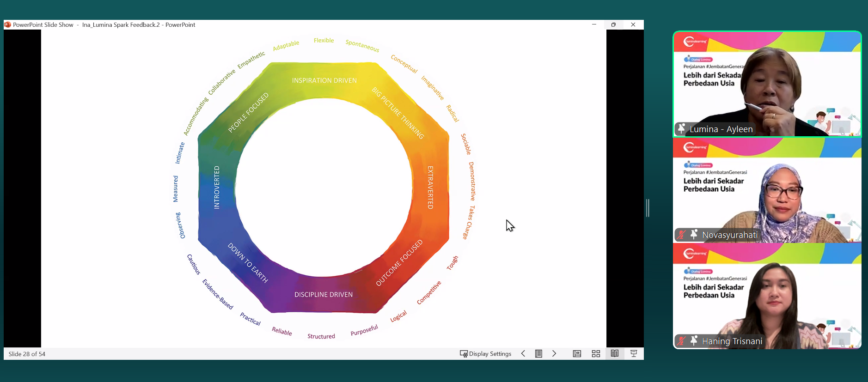Click the word Spontaneous on the slide
Screen dimensions: 868x382
362,46
